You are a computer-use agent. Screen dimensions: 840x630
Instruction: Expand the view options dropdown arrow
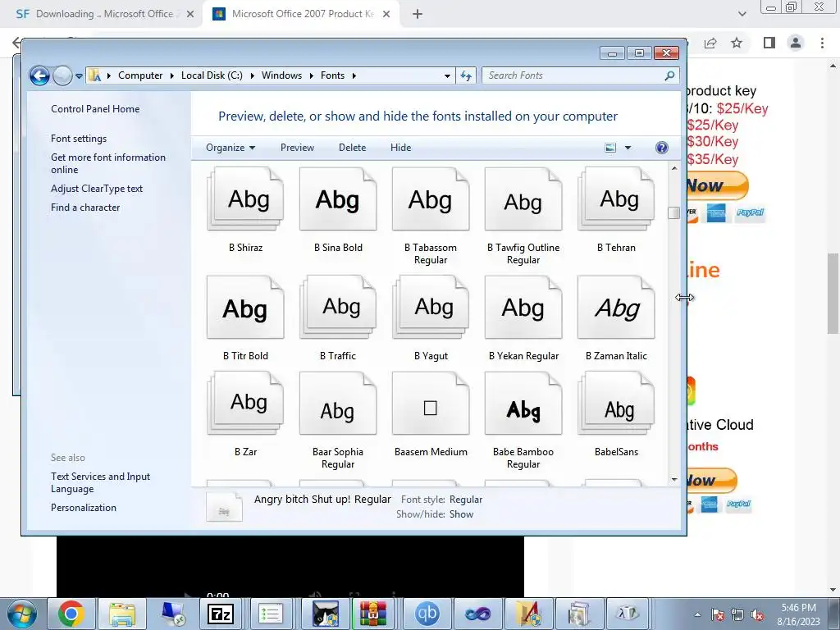(x=628, y=148)
